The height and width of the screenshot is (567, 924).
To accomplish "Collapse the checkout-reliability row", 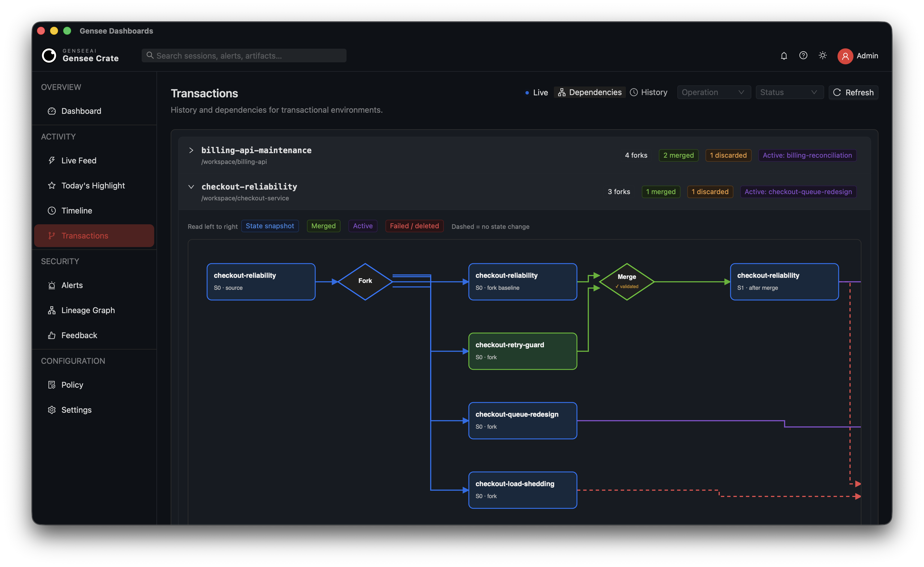I will click(191, 187).
